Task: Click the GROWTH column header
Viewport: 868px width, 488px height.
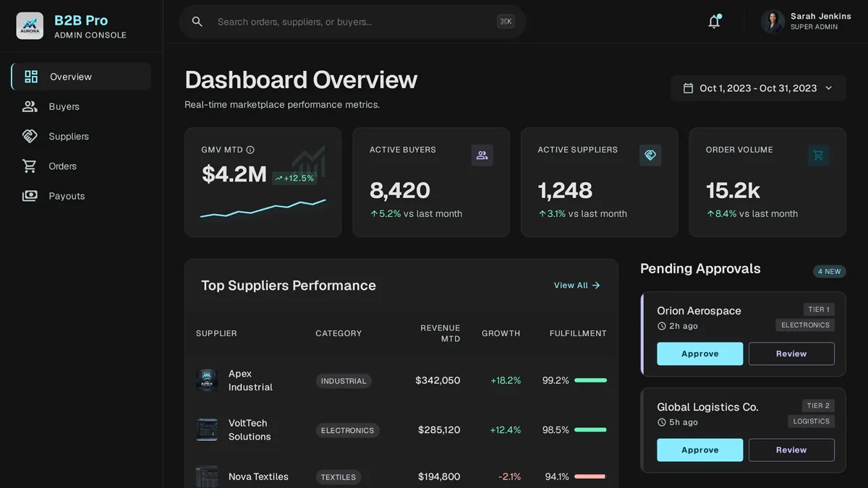Action: 501,333
